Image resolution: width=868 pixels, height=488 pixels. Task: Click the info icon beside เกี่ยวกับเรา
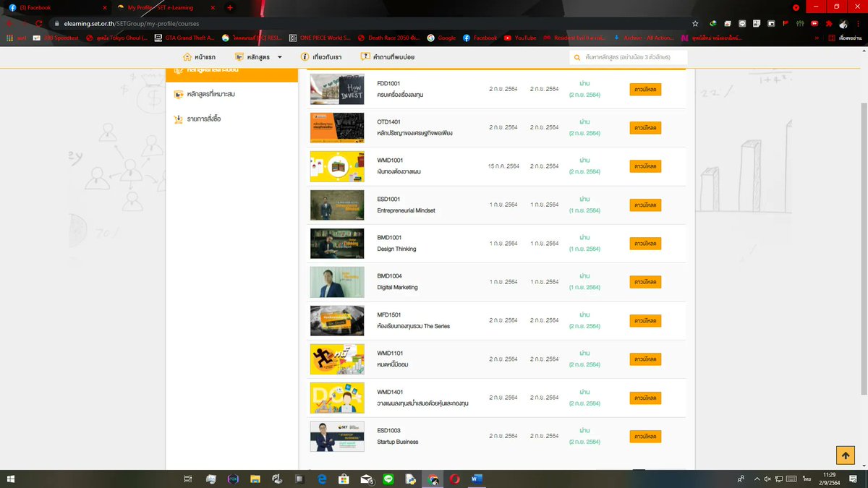pos(305,57)
